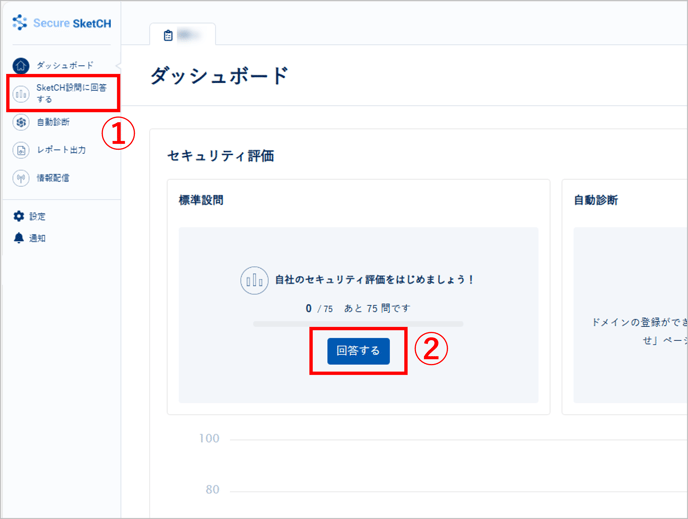Click the 標準設問 card title

click(x=201, y=200)
